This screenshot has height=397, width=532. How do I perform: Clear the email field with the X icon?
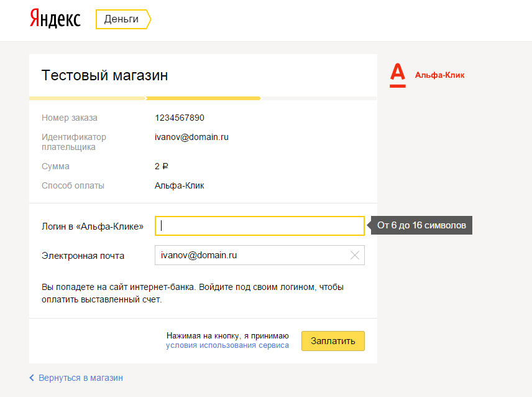pos(354,255)
